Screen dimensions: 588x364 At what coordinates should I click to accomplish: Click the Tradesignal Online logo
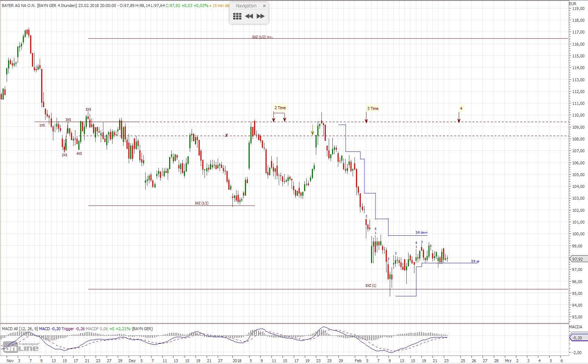tap(21, 346)
